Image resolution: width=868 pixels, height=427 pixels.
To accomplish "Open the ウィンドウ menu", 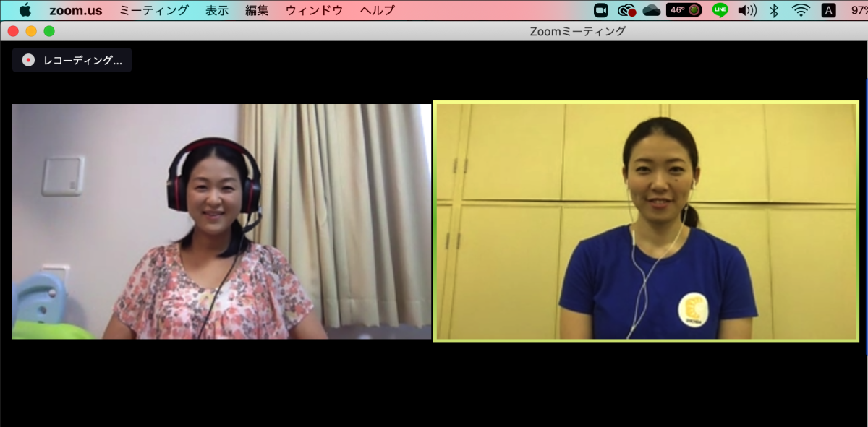I will tap(314, 10).
